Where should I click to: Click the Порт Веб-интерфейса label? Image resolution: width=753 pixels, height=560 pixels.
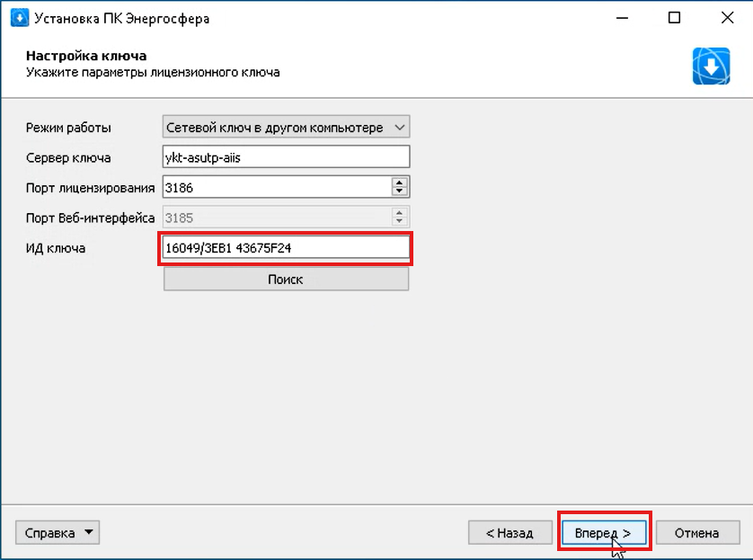(90, 218)
